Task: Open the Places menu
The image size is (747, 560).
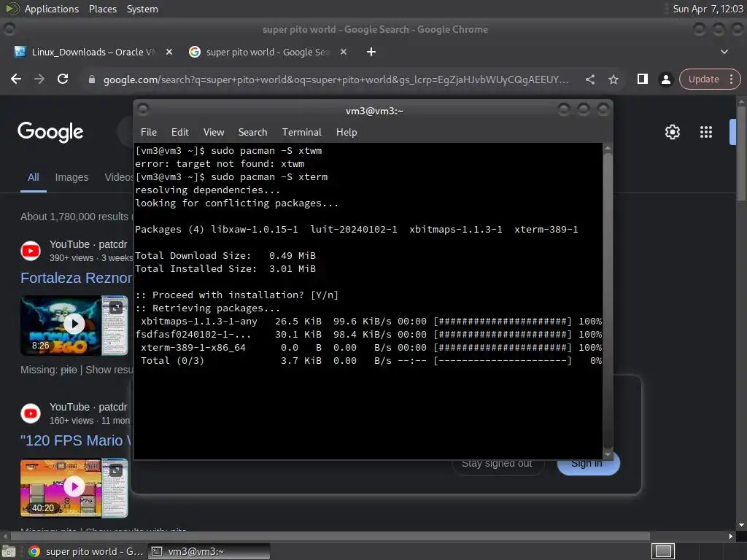Action: click(102, 9)
